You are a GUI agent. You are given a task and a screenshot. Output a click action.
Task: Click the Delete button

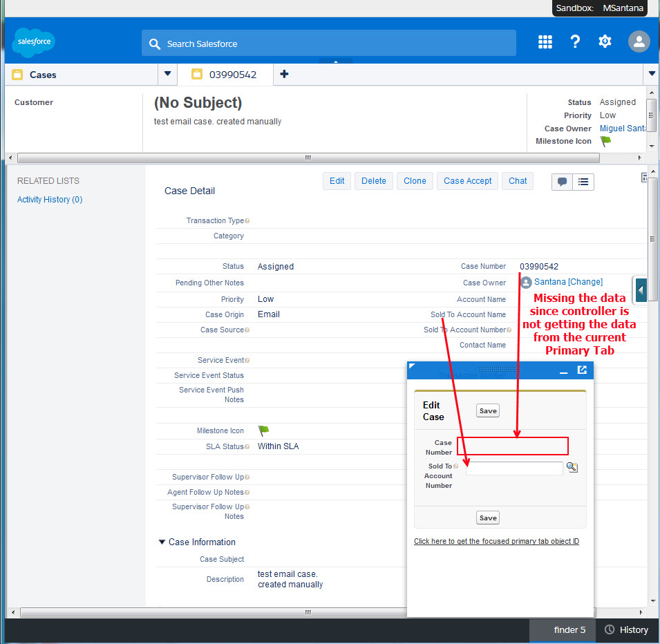[374, 181]
